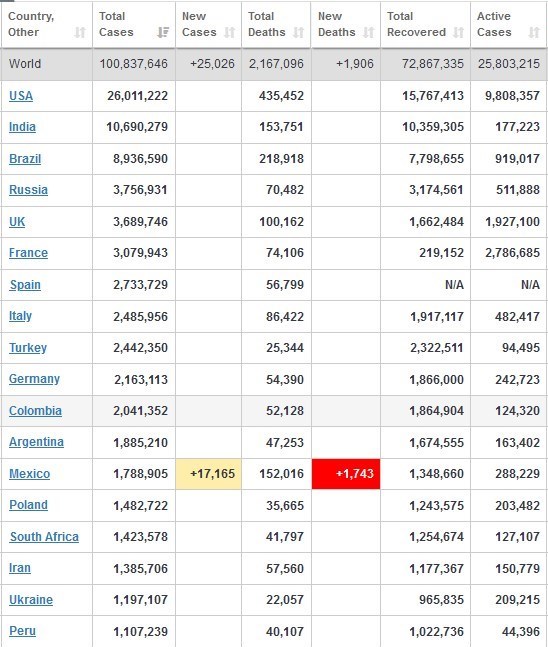Viewport: 548px width, 647px height.
Task: Open the India country link
Action: point(22,127)
